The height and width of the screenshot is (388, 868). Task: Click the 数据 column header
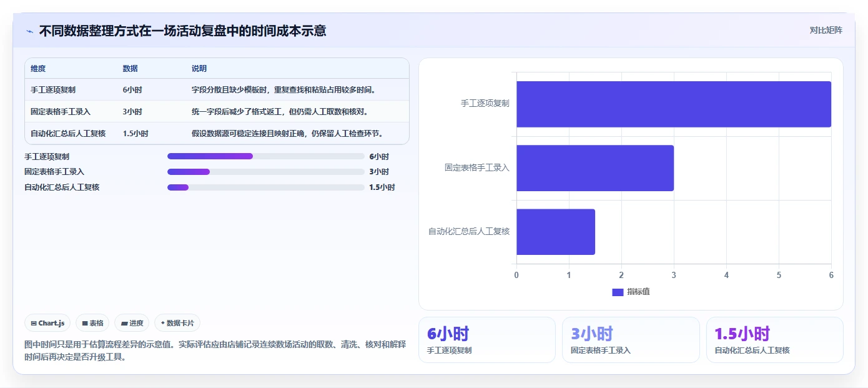pos(131,69)
